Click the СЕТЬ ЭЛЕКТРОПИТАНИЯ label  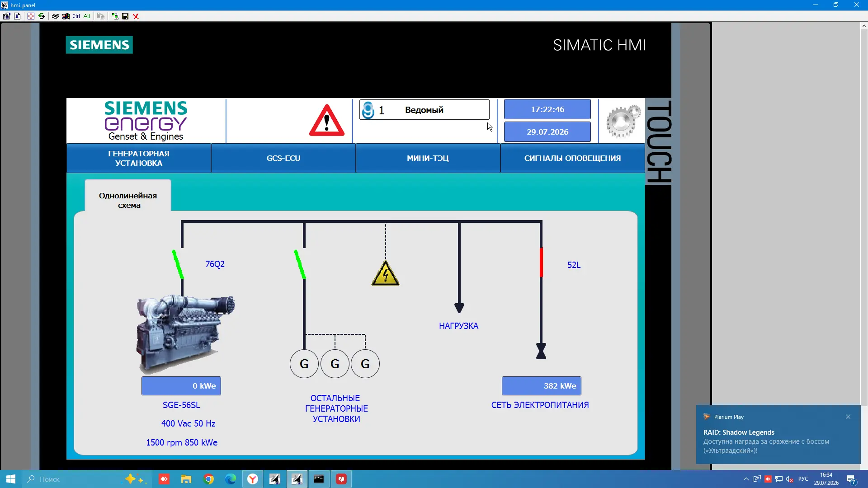(540, 405)
